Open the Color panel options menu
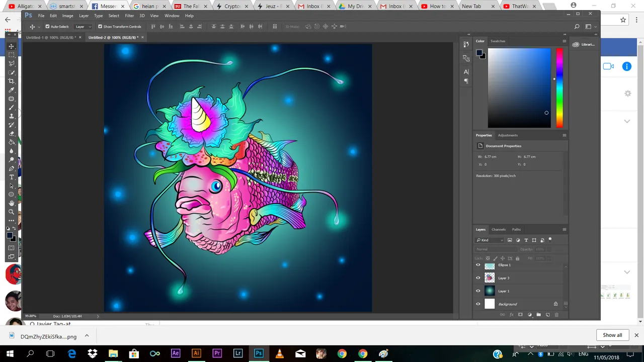644x362 pixels. click(x=564, y=41)
